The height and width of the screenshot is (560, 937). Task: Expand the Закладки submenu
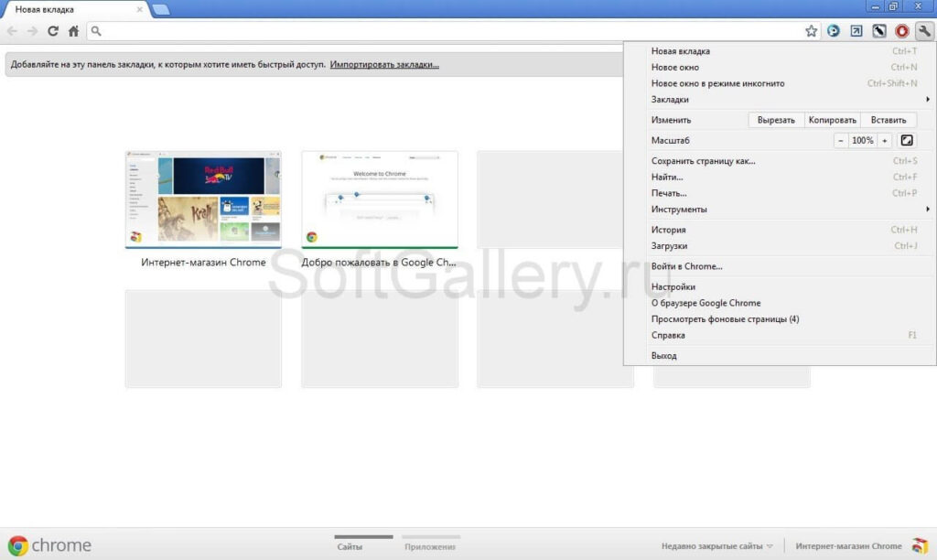point(790,99)
